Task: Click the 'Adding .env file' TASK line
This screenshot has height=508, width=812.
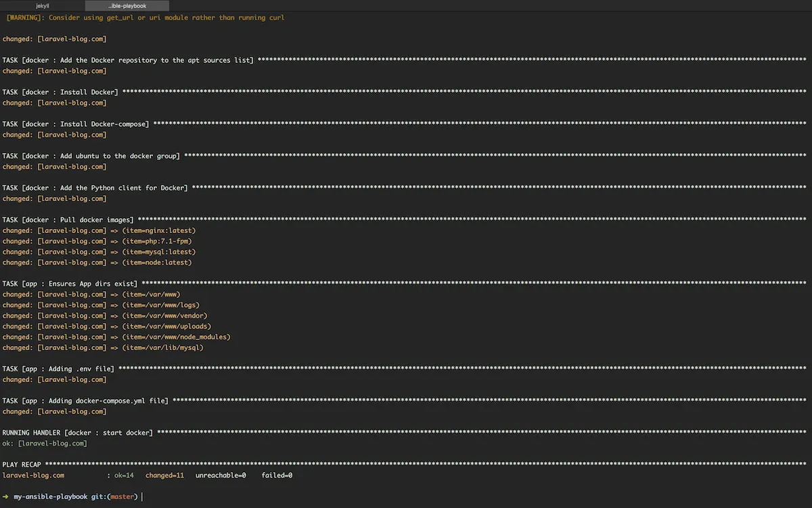Action: click(x=405, y=368)
